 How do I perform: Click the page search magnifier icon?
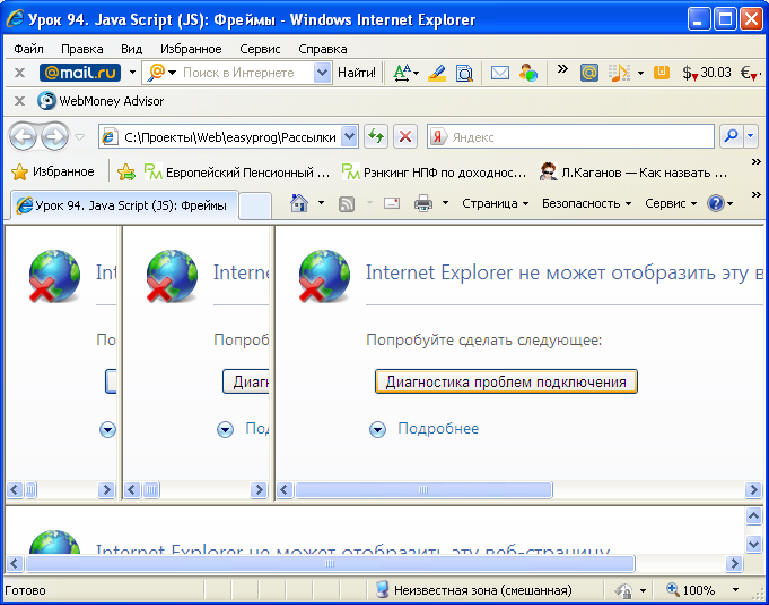tap(464, 73)
